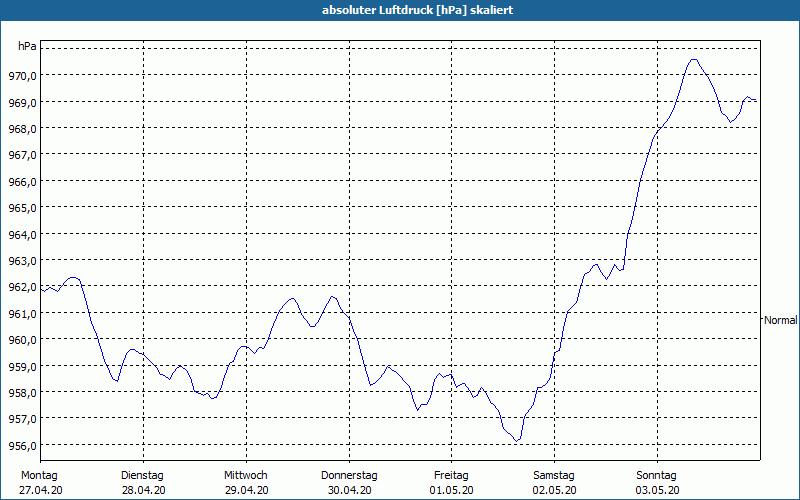800x500 pixels.
Task: Select the 962,0 axis value
Action: [22, 288]
